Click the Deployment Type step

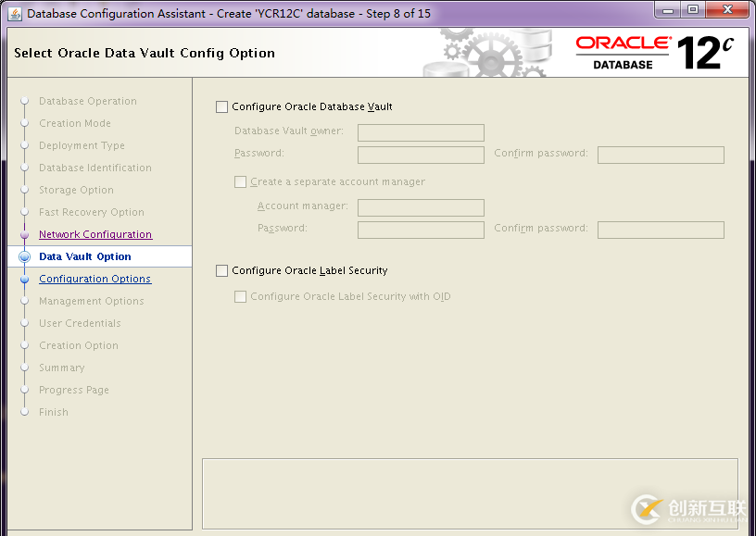pyautogui.click(x=82, y=145)
